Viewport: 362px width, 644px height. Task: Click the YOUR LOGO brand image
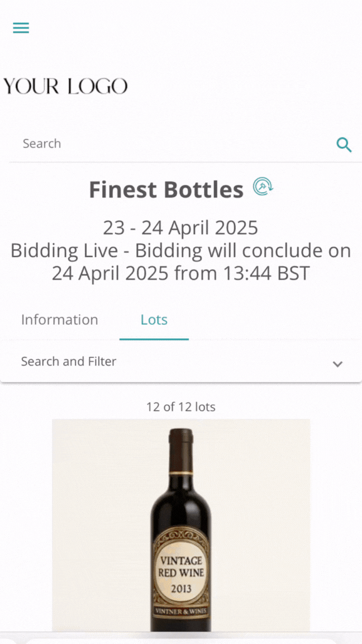click(x=66, y=87)
